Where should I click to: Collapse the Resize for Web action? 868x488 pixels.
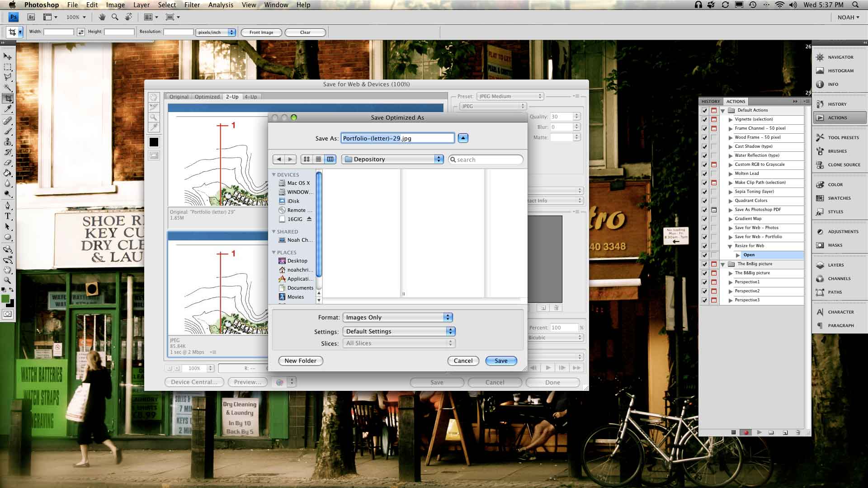point(730,246)
